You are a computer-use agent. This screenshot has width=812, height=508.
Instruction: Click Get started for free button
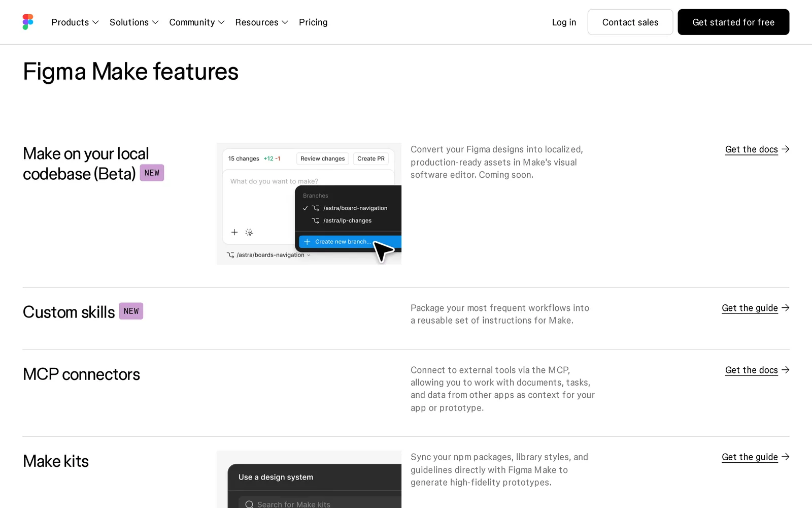tap(733, 22)
